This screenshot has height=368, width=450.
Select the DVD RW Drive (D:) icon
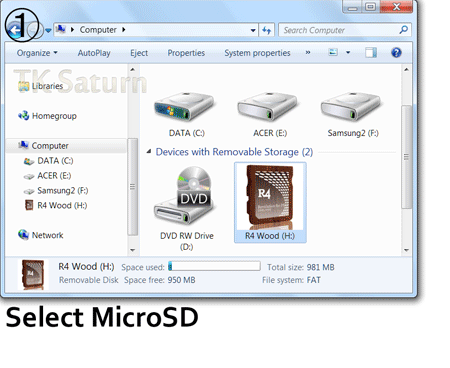click(x=185, y=196)
